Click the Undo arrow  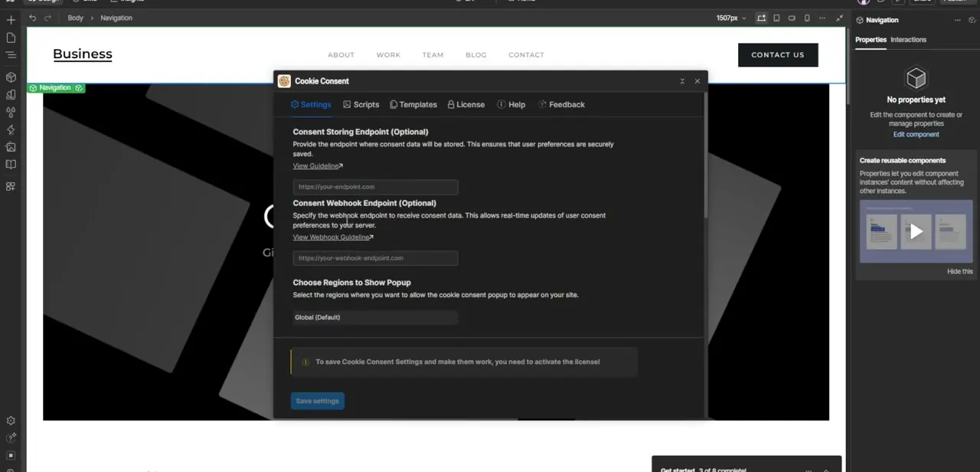32,18
